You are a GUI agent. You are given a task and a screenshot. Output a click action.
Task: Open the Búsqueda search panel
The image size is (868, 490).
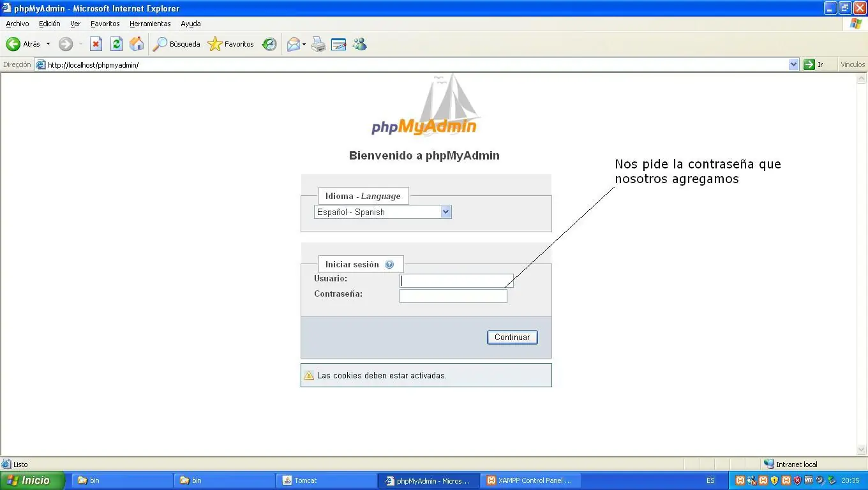click(x=177, y=44)
